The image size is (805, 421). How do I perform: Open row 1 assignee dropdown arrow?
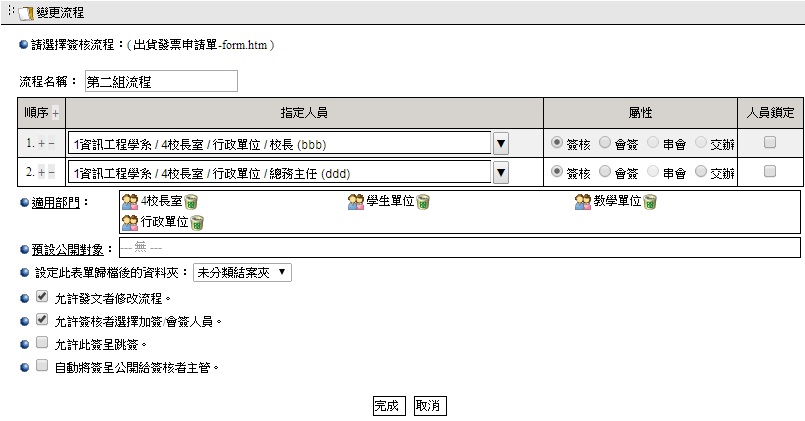501,144
